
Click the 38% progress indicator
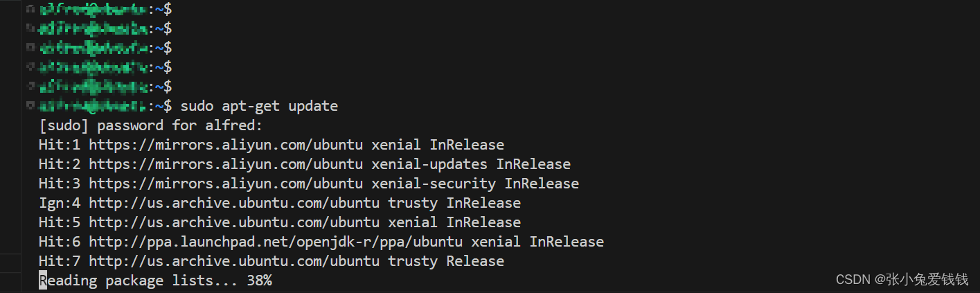pos(259,281)
